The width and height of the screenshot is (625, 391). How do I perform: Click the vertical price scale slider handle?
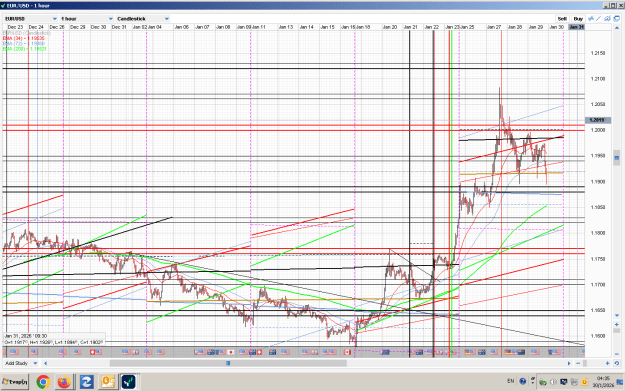pos(617,158)
